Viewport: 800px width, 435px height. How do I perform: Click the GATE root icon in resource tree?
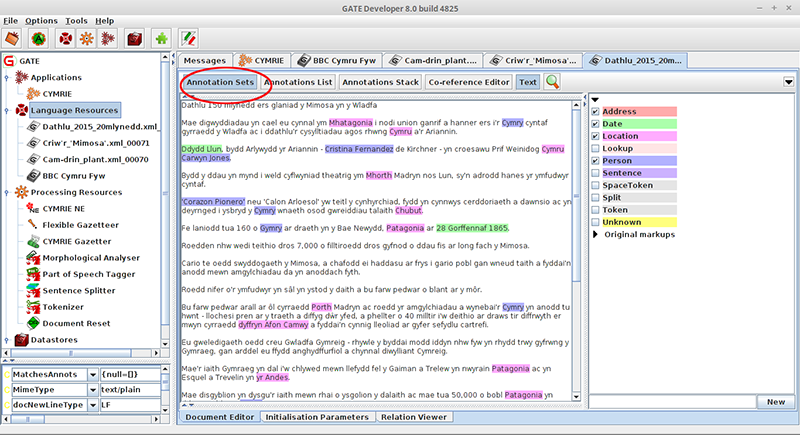coord(9,61)
